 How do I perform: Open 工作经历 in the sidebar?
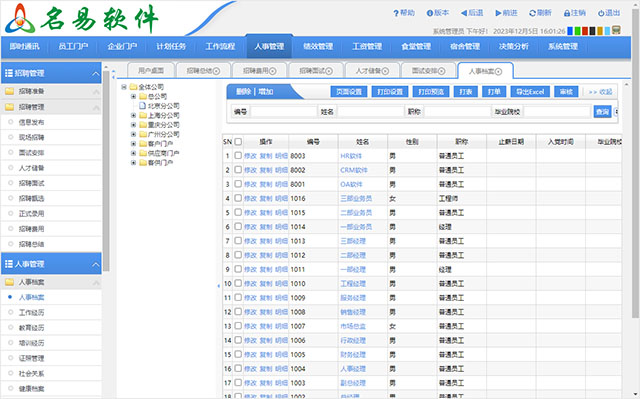click(31, 313)
